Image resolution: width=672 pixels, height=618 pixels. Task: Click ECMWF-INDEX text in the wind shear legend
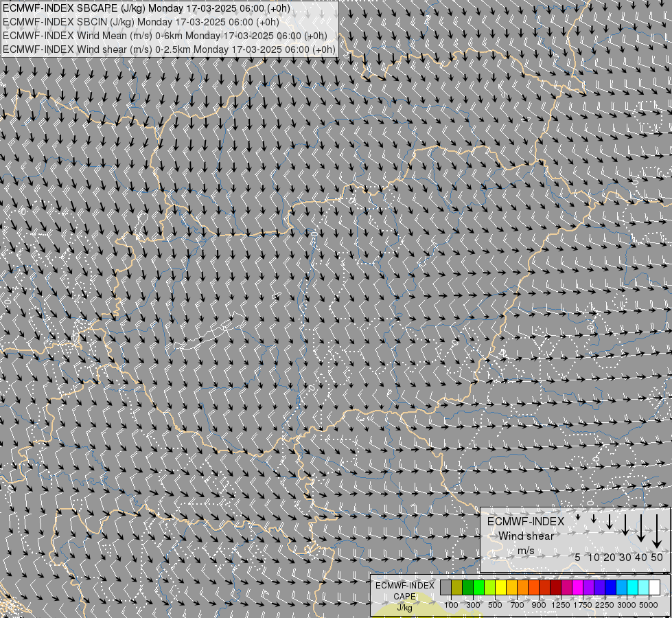tap(526, 521)
